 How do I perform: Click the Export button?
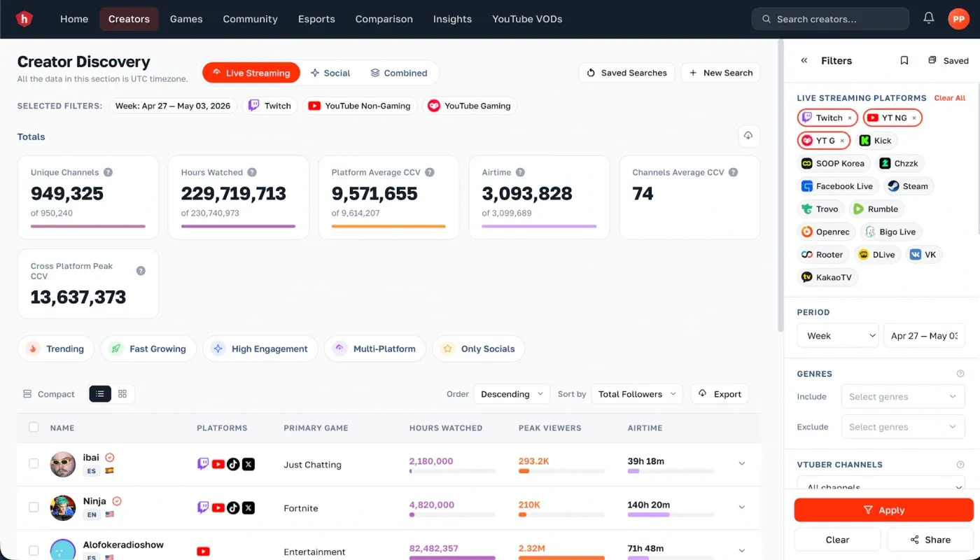coord(720,394)
